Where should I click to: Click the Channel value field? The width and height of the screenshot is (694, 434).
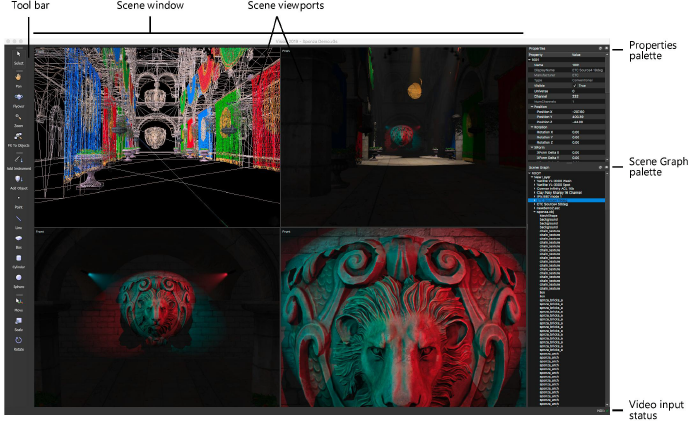click(588, 96)
